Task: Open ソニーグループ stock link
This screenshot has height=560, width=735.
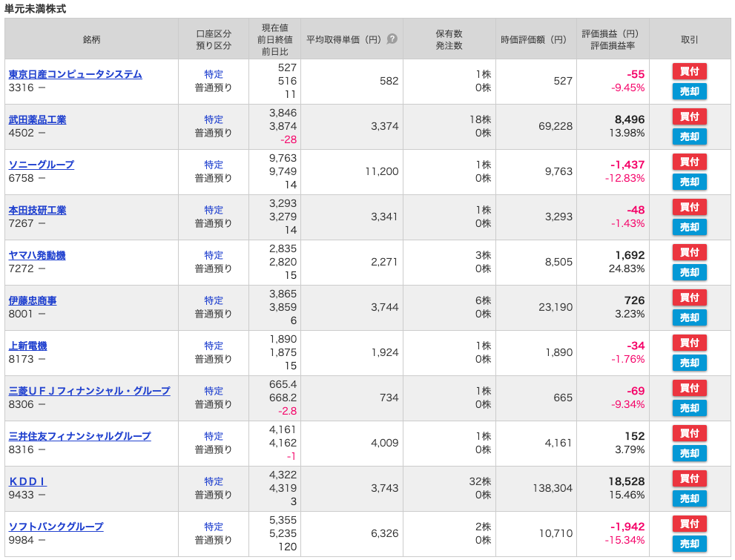Action: click(42, 165)
